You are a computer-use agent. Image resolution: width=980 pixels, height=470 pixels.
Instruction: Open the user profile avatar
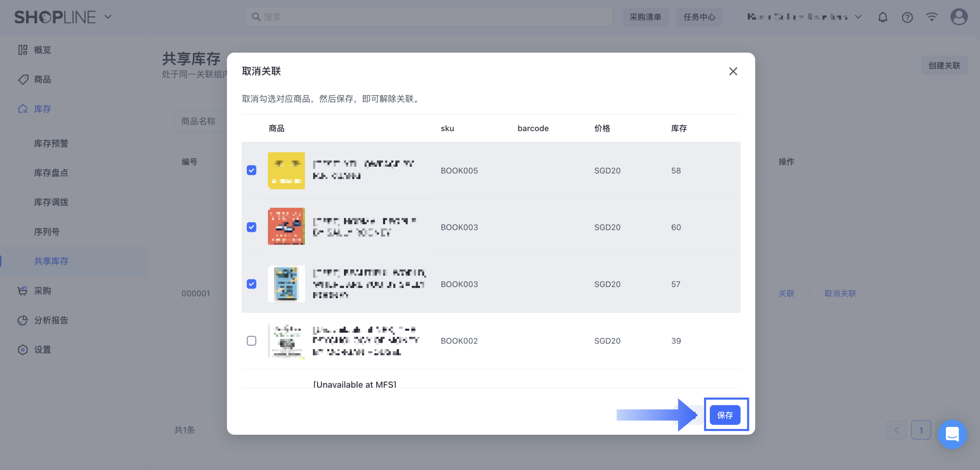tap(959, 17)
